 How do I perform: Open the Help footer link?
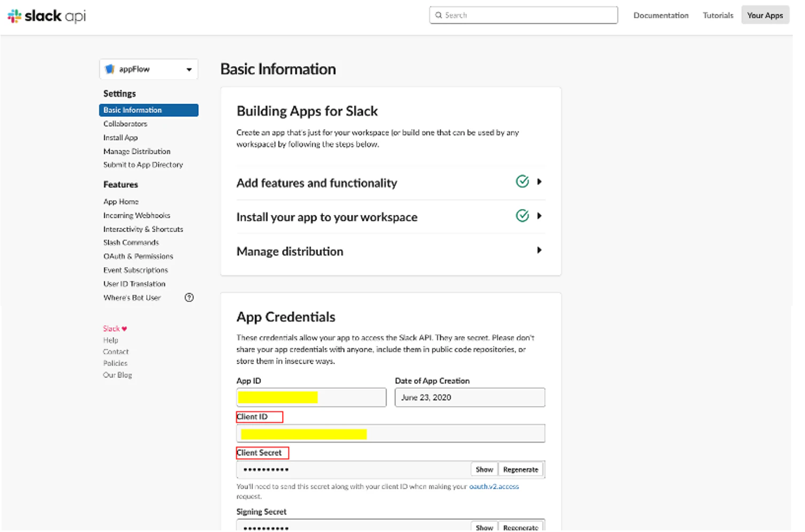[x=111, y=341]
